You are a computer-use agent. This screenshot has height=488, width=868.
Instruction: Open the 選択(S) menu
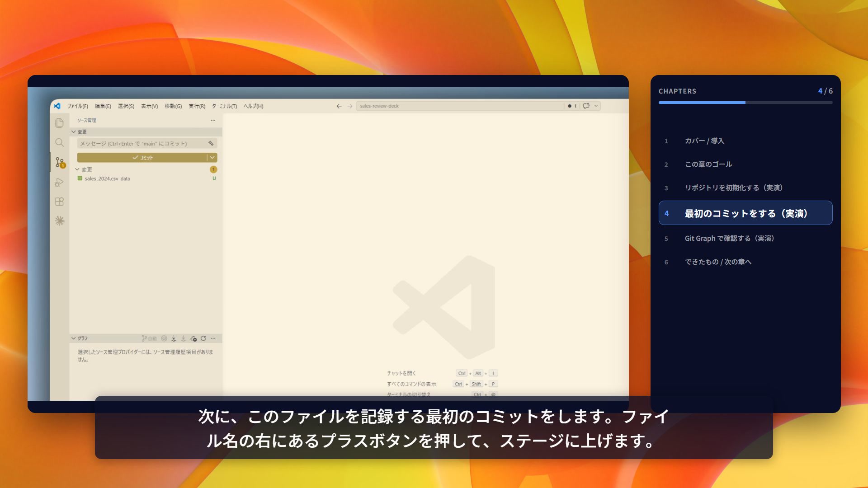point(126,106)
